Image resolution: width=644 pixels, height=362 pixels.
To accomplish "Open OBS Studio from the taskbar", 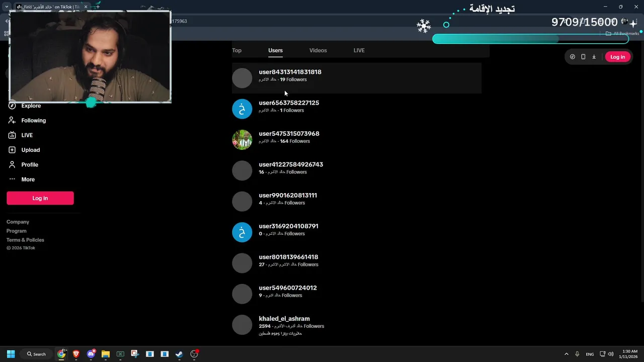I will click(194, 354).
